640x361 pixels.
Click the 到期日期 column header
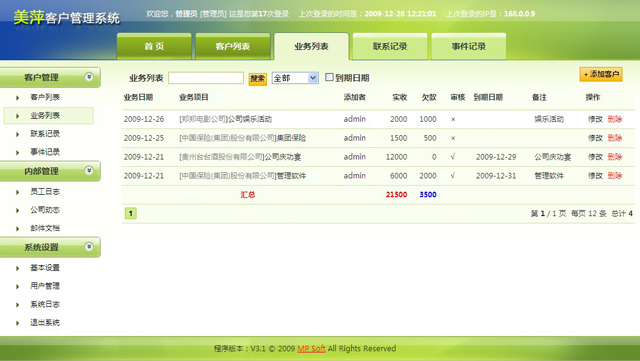click(x=488, y=97)
